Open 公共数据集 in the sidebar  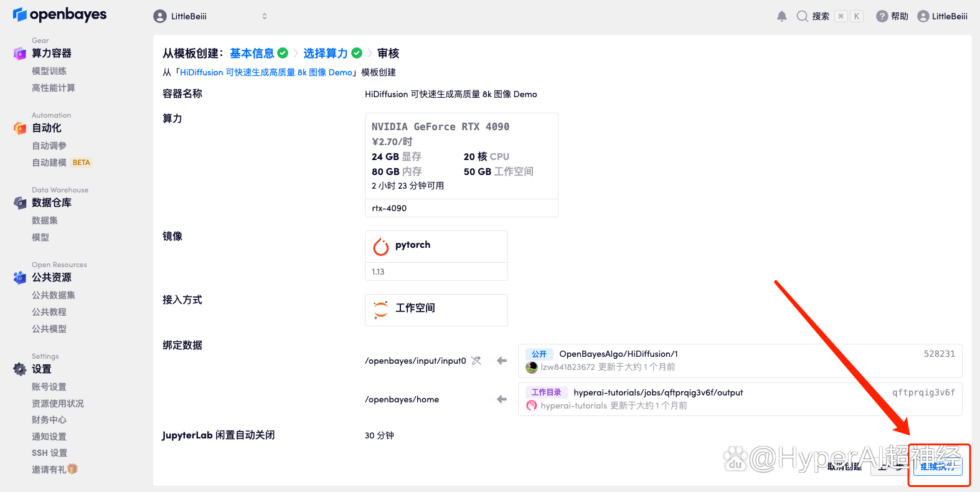coord(54,295)
